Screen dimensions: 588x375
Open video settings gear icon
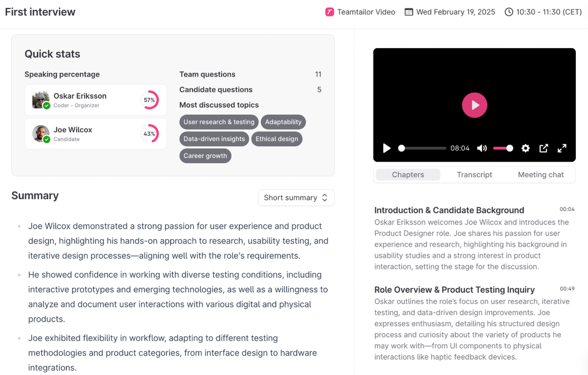pos(525,148)
